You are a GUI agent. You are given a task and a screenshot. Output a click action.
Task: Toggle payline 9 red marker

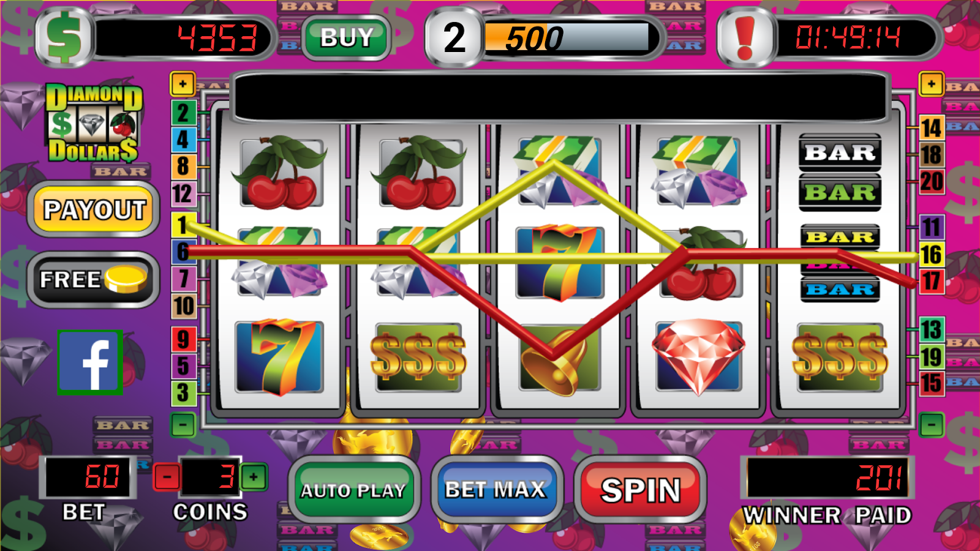point(183,339)
